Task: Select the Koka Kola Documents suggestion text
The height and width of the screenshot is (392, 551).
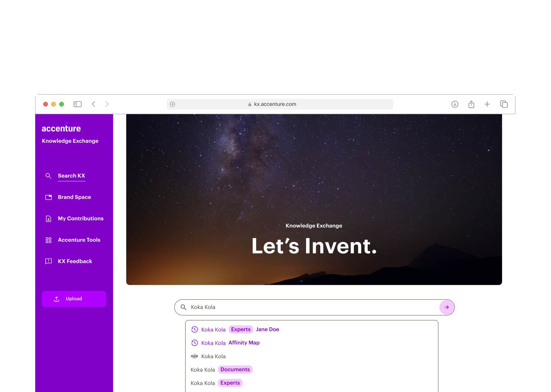Action: [203, 370]
